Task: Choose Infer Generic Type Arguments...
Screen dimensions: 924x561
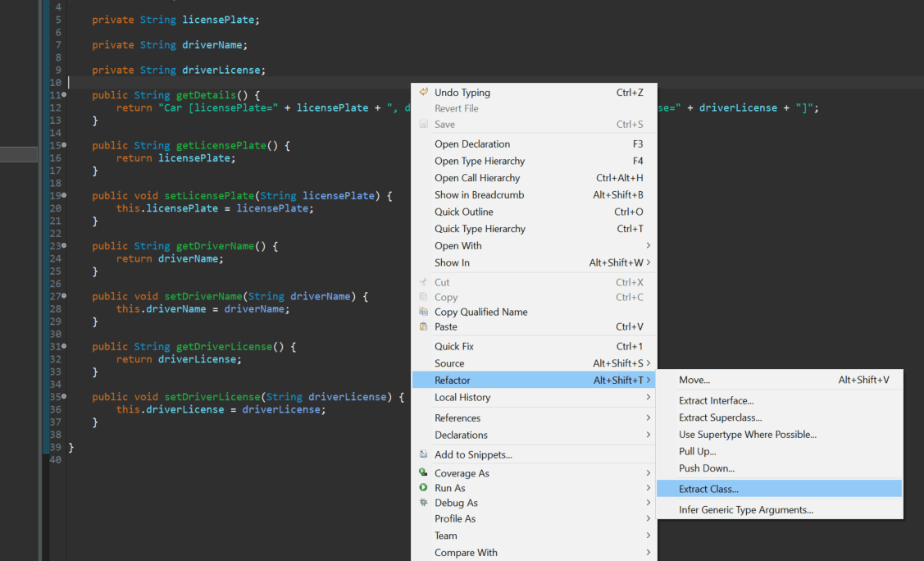Action: click(x=780, y=509)
